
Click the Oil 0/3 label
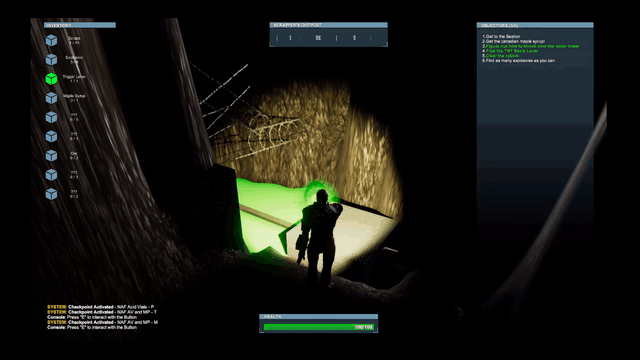pyautogui.click(x=74, y=156)
